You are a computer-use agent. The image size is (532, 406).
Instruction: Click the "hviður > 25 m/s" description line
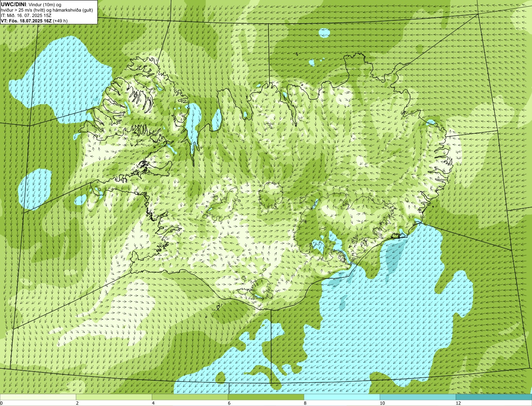[47, 10]
